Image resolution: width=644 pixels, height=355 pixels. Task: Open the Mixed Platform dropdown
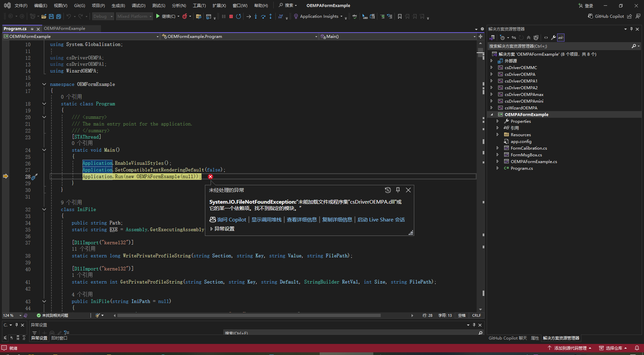coord(135,16)
